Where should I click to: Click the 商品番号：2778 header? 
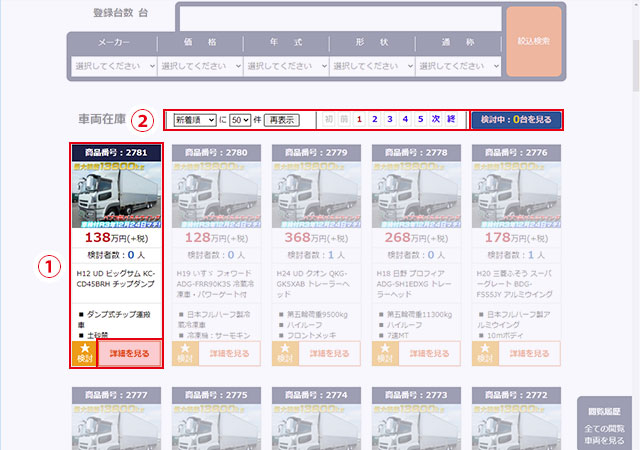click(416, 153)
